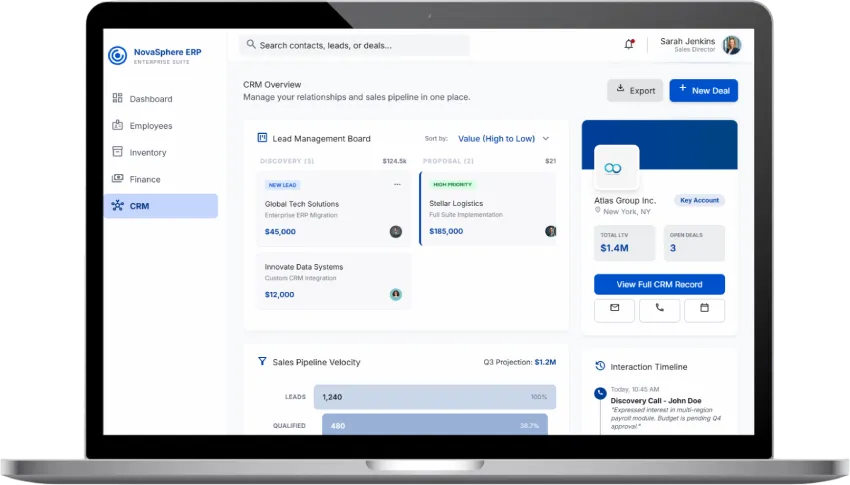Open the Global Tech Solutions more options menu
This screenshot has height=485, width=850.
click(x=397, y=185)
